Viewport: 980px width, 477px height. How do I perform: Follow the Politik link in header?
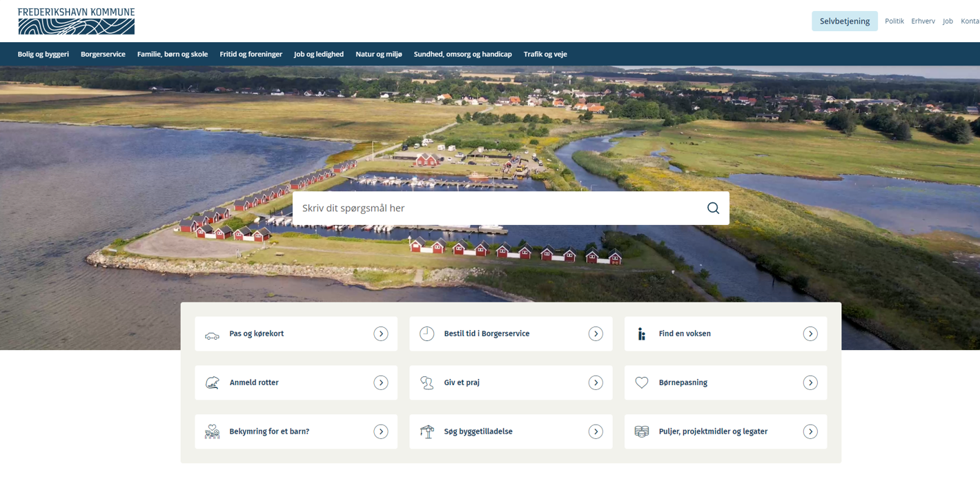coord(894,21)
